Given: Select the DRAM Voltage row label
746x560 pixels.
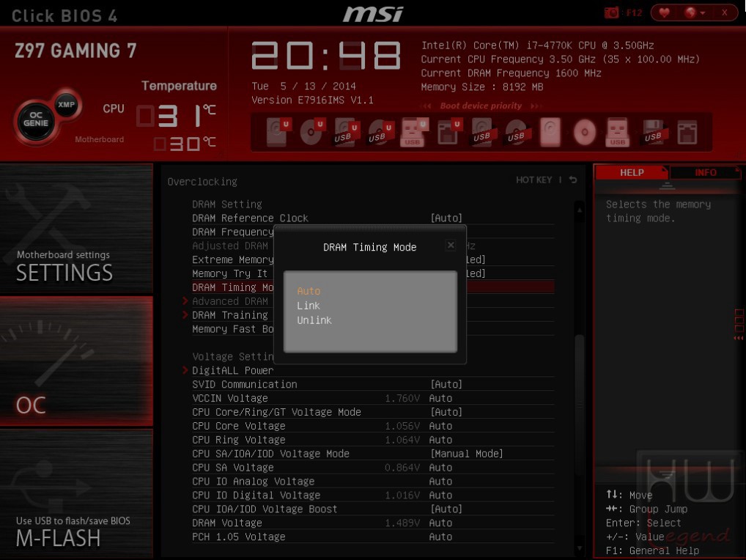Looking at the screenshot, I should click(227, 523).
